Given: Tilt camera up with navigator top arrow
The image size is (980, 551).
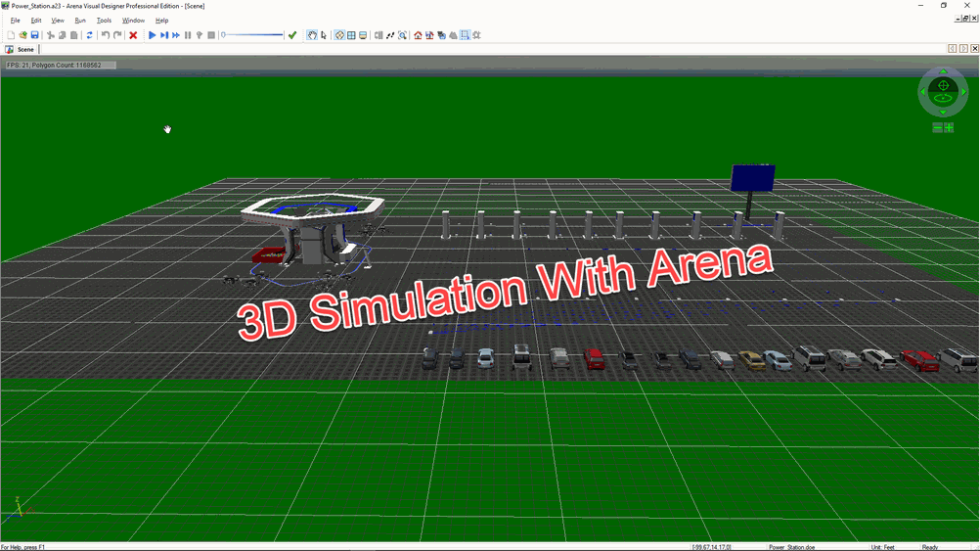Looking at the screenshot, I should click(943, 71).
